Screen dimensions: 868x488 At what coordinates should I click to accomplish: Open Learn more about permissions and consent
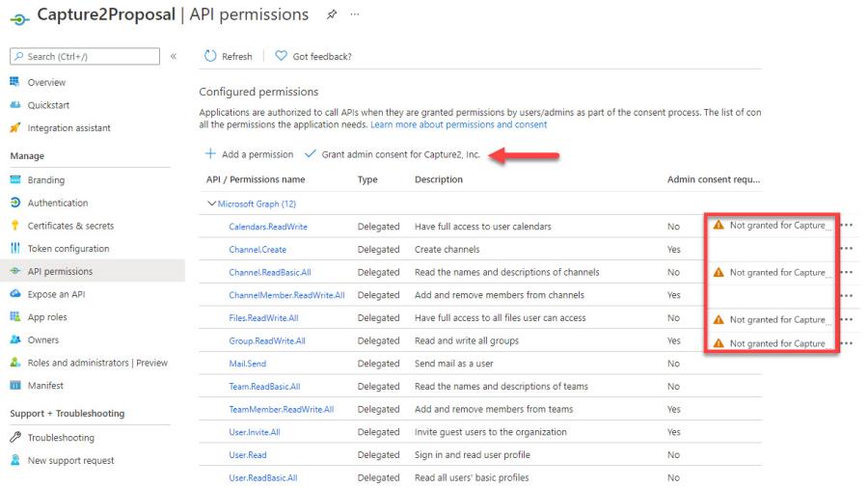coord(458,124)
